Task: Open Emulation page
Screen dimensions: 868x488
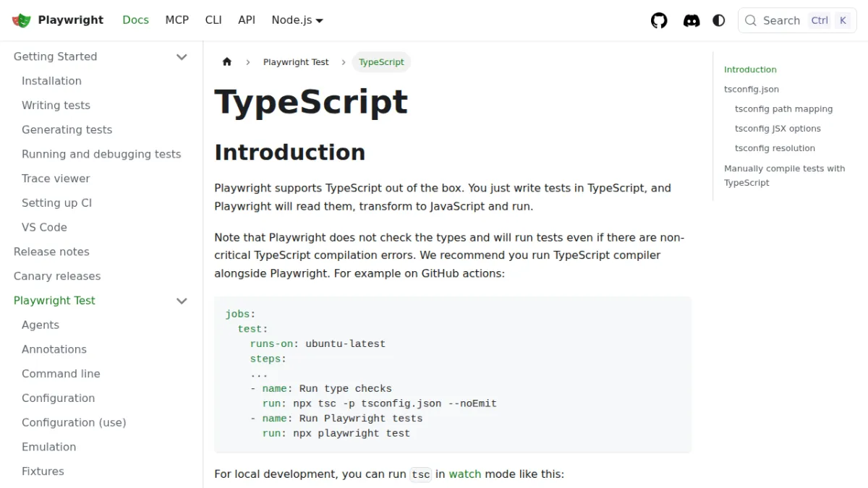Action: tap(48, 447)
